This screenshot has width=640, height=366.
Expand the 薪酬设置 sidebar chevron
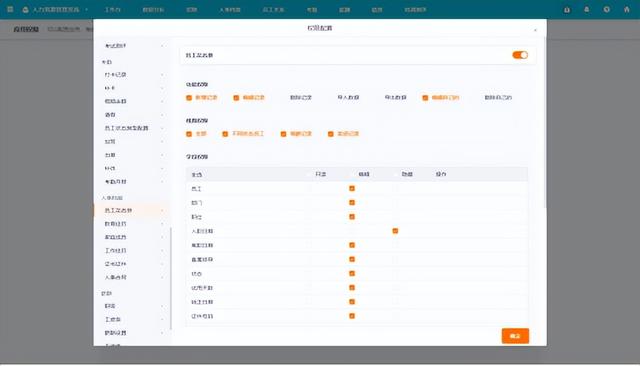point(162,333)
